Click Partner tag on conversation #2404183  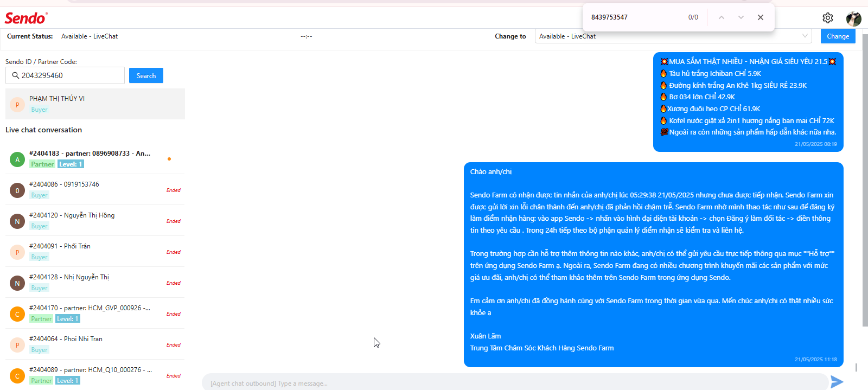point(42,164)
